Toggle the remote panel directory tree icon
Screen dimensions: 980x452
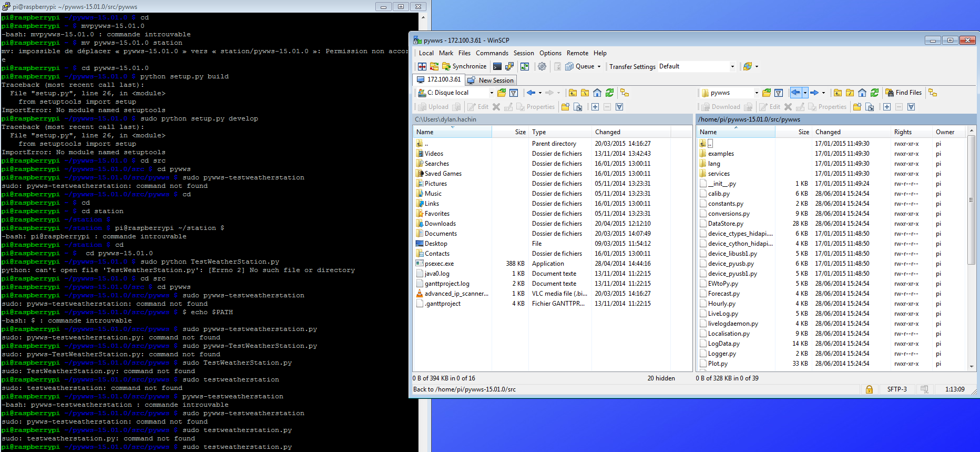(x=933, y=93)
